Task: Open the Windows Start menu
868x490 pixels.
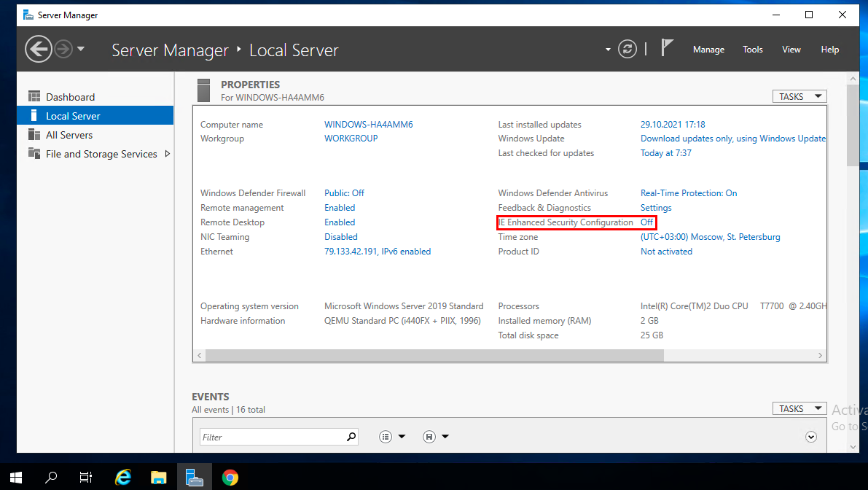Action: point(16,478)
